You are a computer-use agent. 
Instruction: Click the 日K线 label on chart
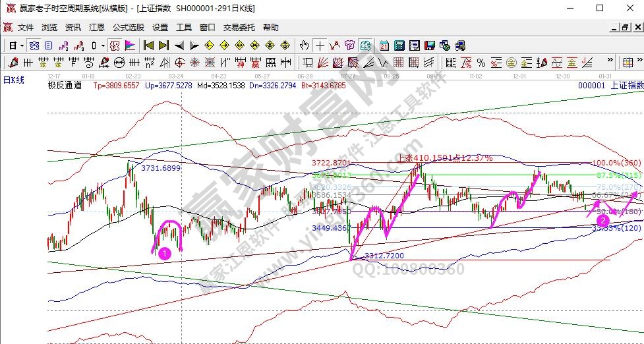(14, 80)
